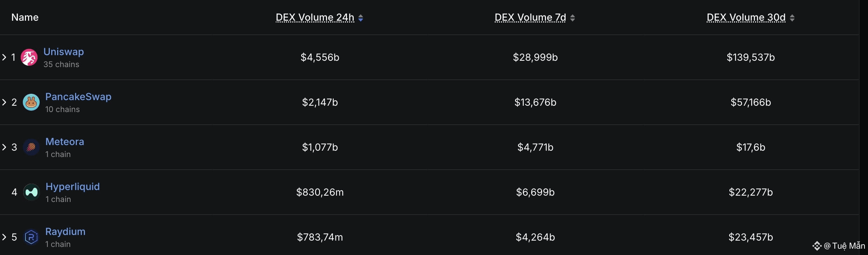Click the Meteora logo icon
Viewport: 868px width, 255px height.
pos(31,147)
